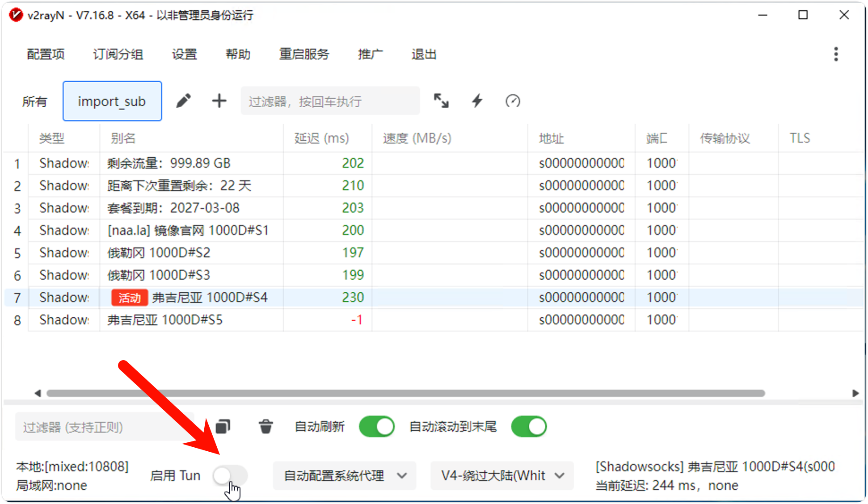Screen dimensions: 868x504
Task: Open the 自动配置系统代理 dropdown
Action: [x=344, y=475]
